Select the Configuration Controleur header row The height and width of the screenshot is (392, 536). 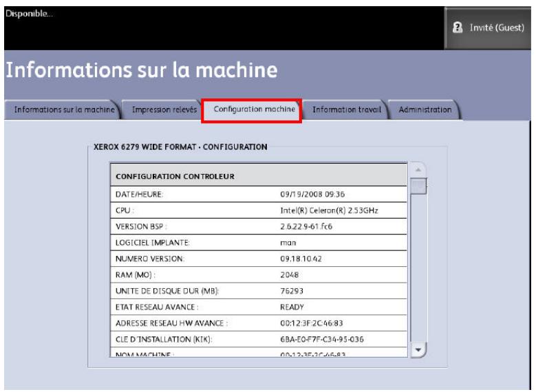[259, 177]
